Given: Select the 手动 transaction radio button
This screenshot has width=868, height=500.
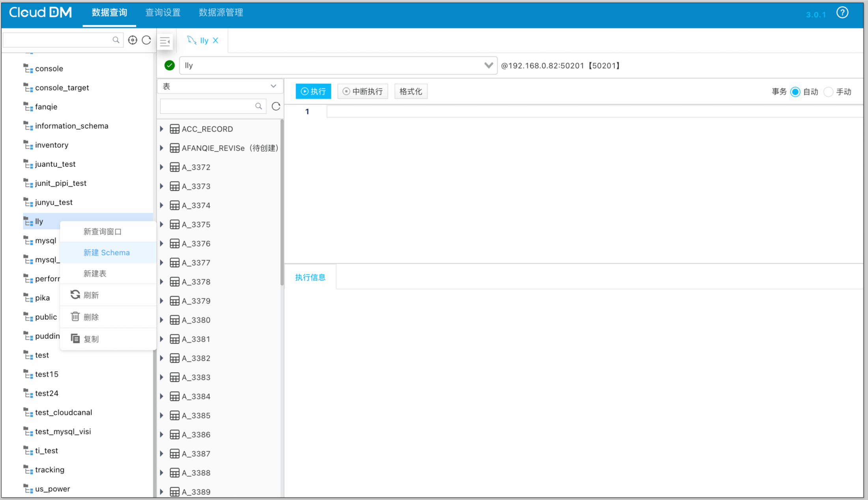Looking at the screenshot, I should coord(828,92).
